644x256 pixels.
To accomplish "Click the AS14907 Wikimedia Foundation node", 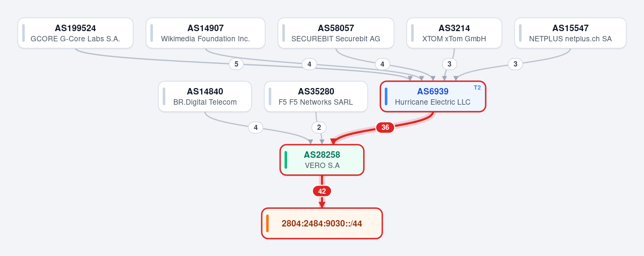I will [206, 33].
